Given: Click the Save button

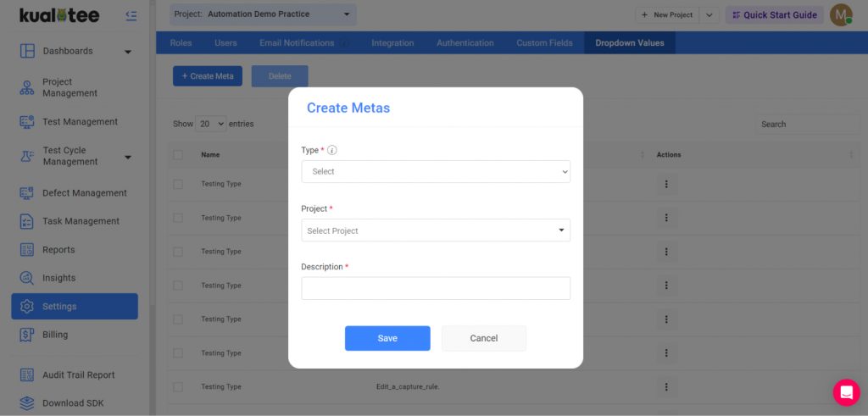Looking at the screenshot, I should pyautogui.click(x=387, y=338).
